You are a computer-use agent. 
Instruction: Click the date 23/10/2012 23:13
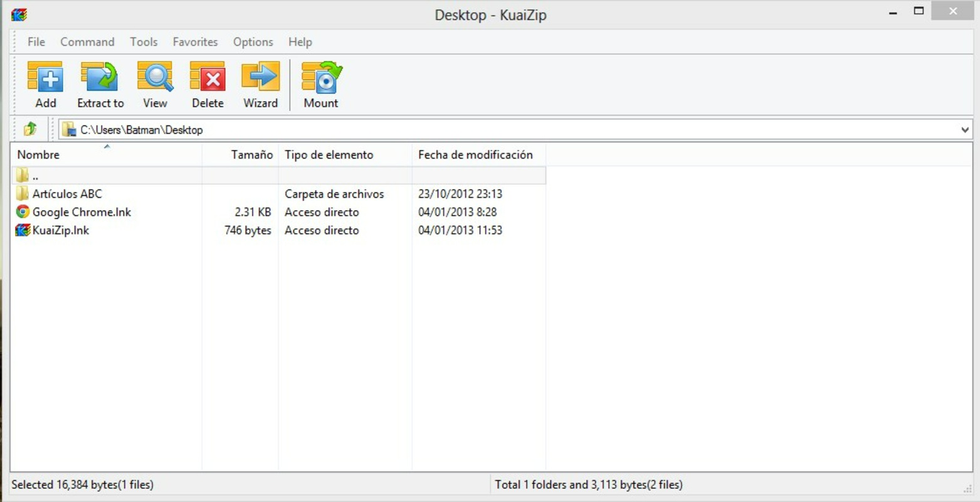[460, 194]
